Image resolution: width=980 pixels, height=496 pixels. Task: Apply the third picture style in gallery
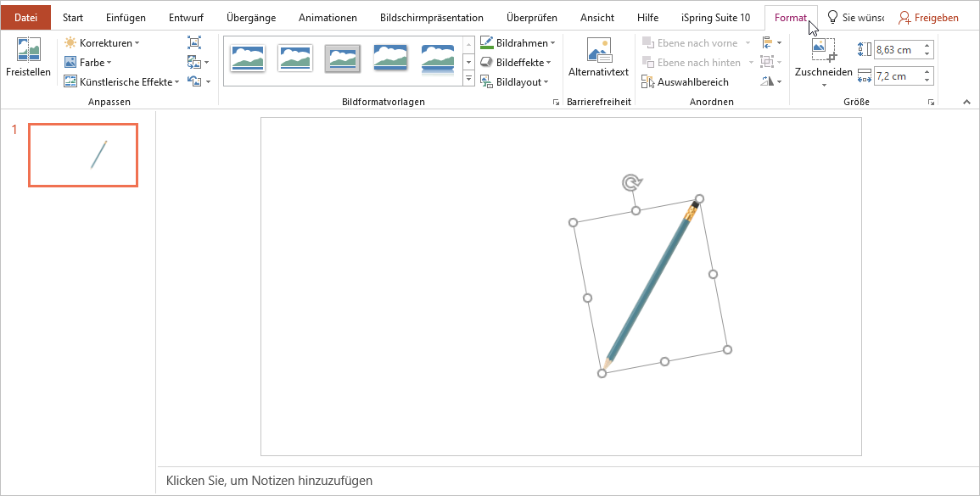click(x=343, y=59)
